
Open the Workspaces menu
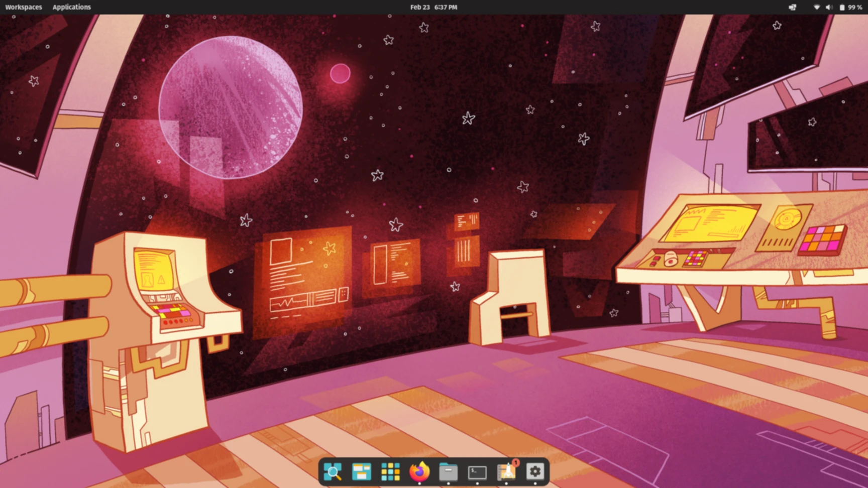pos(23,7)
